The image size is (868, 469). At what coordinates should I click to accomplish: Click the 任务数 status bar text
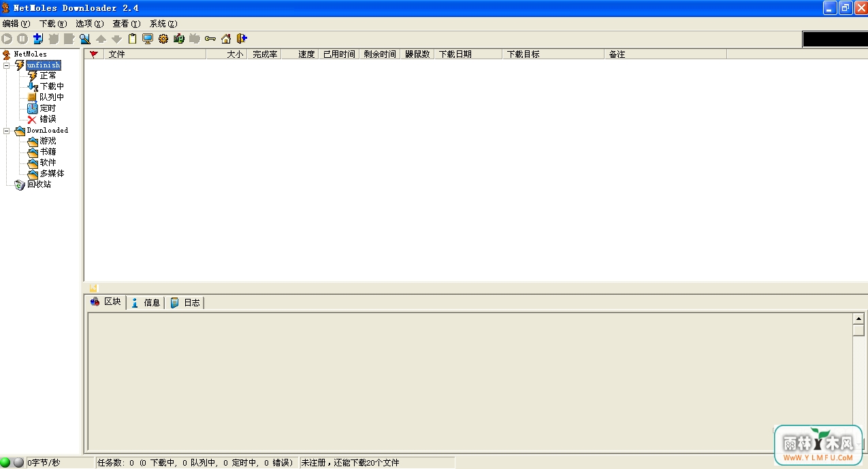point(195,463)
